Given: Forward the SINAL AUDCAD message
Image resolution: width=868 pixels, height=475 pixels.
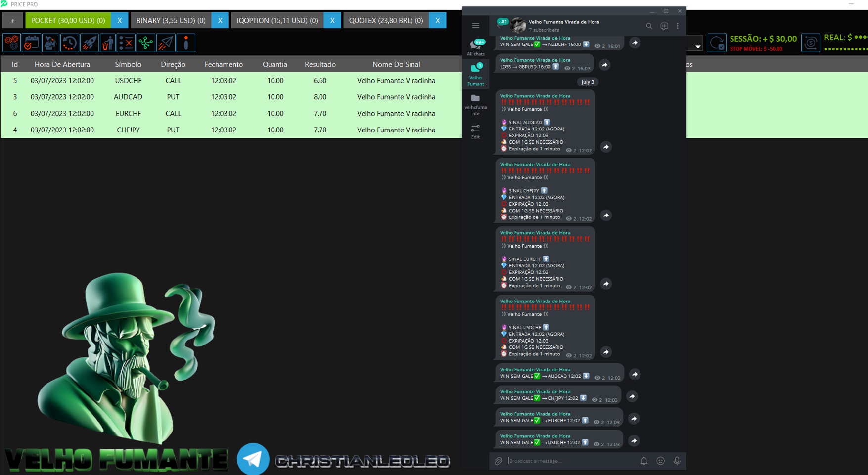Looking at the screenshot, I should click(606, 147).
